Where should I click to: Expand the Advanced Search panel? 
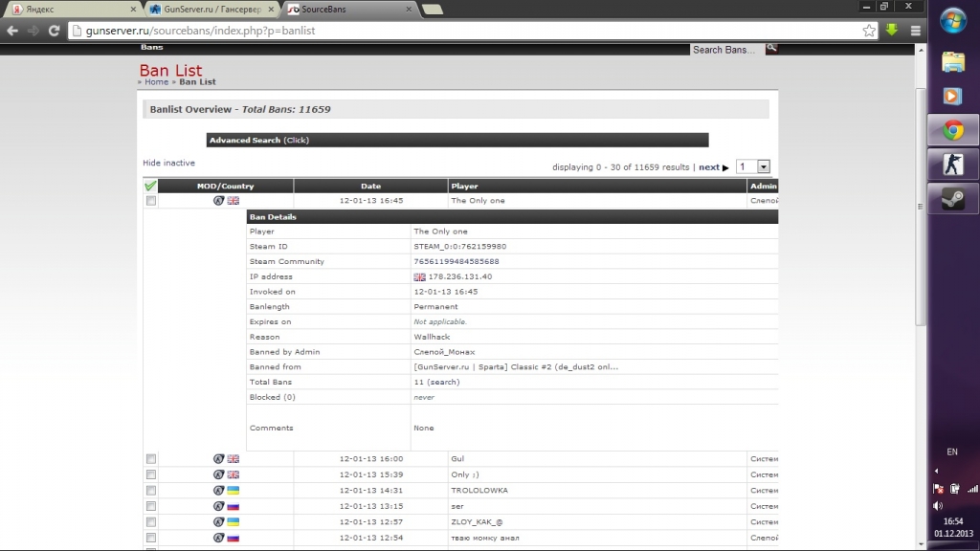click(x=258, y=141)
